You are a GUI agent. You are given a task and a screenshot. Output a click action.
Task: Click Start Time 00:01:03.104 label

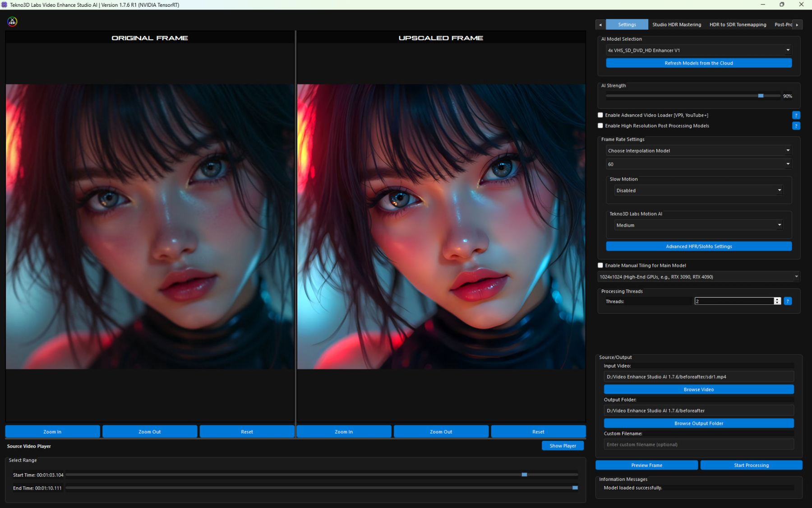[38, 475]
